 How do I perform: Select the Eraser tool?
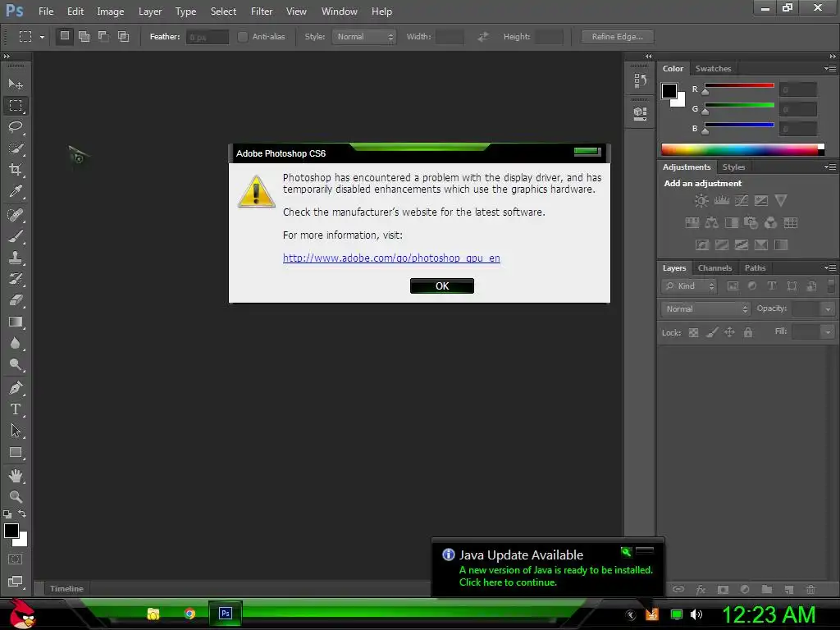click(x=16, y=300)
